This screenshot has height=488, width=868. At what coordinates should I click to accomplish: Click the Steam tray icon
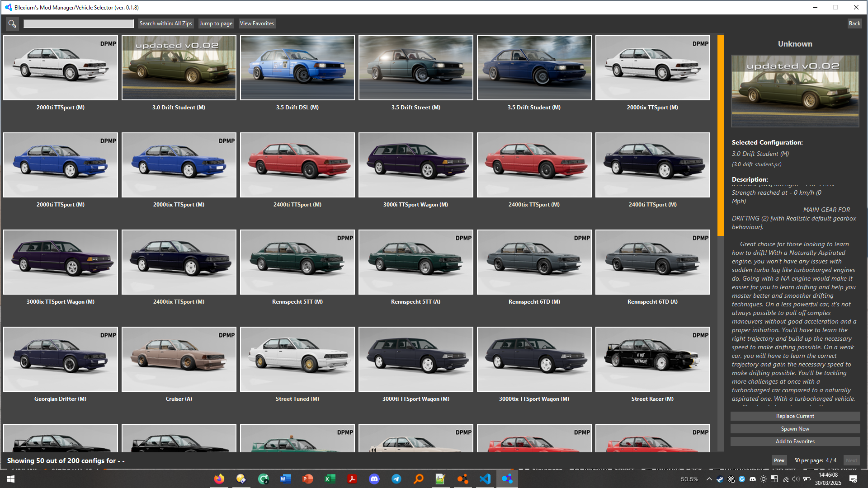720,479
